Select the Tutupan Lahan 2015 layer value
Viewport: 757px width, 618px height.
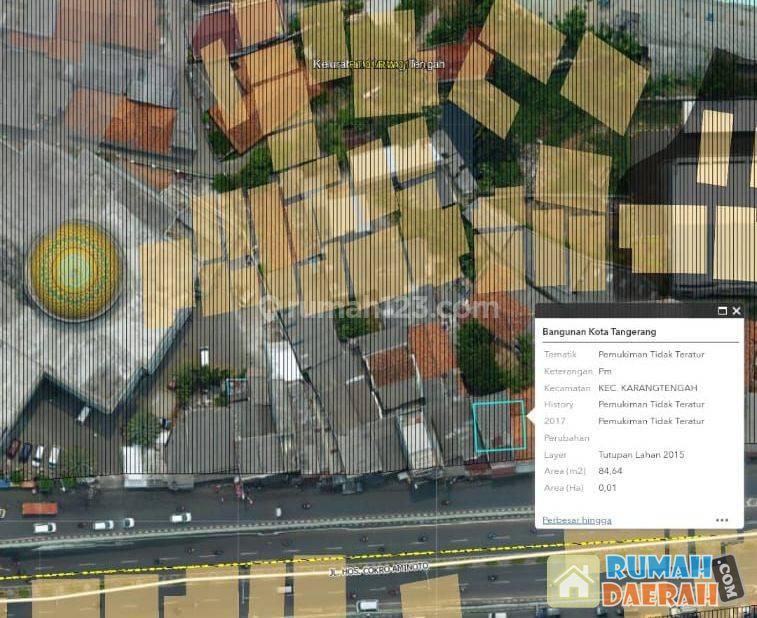click(641, 454)
